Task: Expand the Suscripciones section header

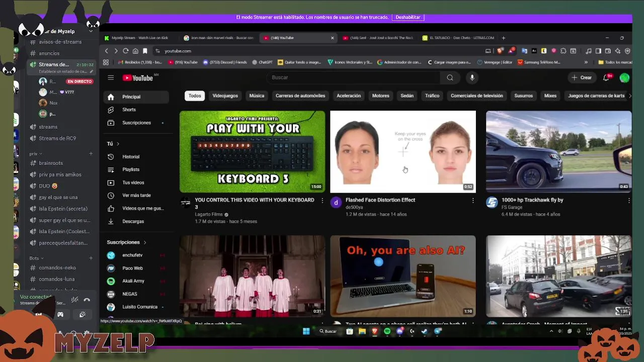Action: 127,242
